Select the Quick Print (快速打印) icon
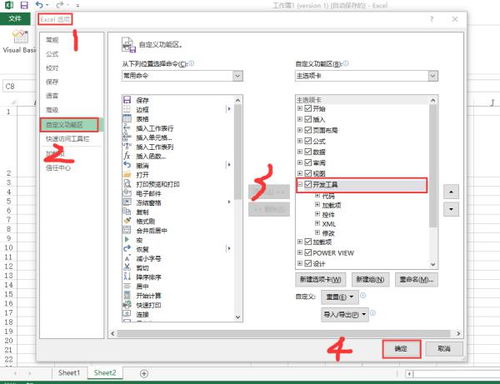500x384 pixels. tap(127, 305)
